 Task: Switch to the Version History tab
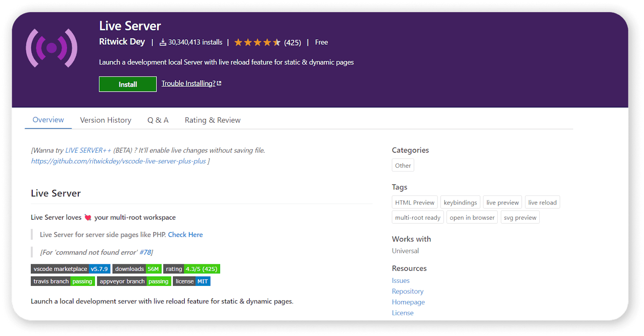pos(106,120)
